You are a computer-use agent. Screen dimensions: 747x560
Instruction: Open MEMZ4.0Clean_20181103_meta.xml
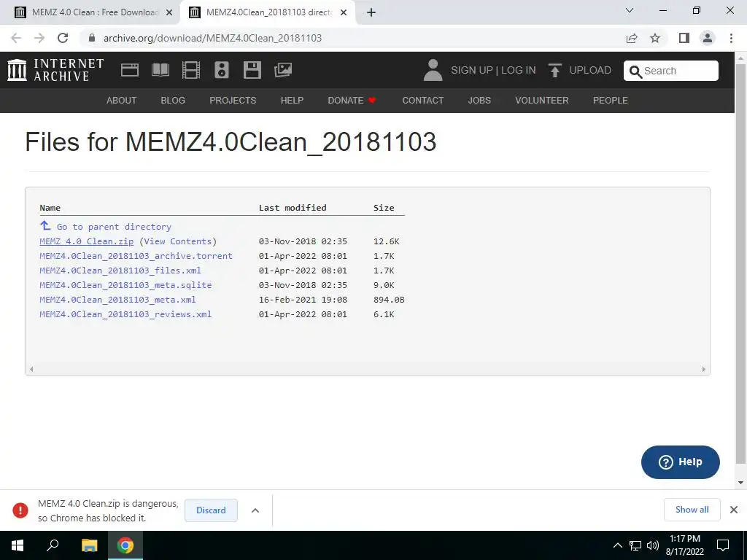pyautogui.click(x=117, y=300)
